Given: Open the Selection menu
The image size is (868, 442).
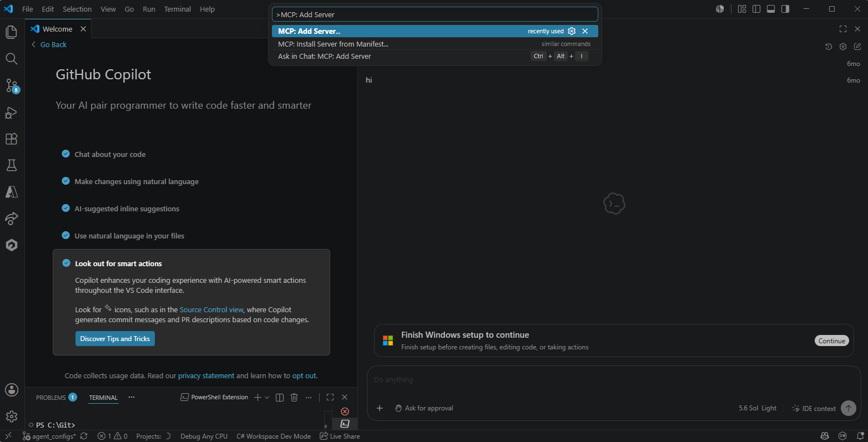Looking at the screenshot, I should point(77,9).
